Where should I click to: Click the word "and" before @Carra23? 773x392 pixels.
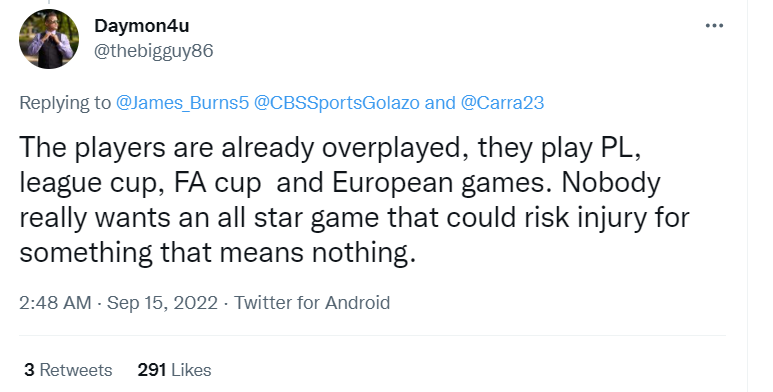[x=440, y=103]
